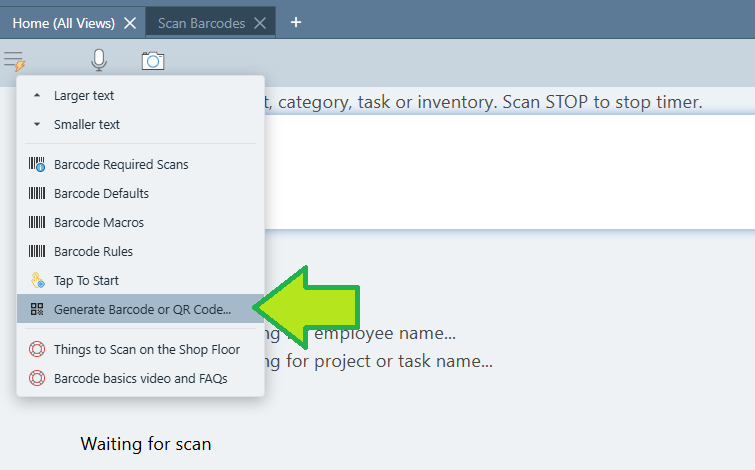Switch to the Home (All Views) tab
755x470 pixels.
[64, 23]
